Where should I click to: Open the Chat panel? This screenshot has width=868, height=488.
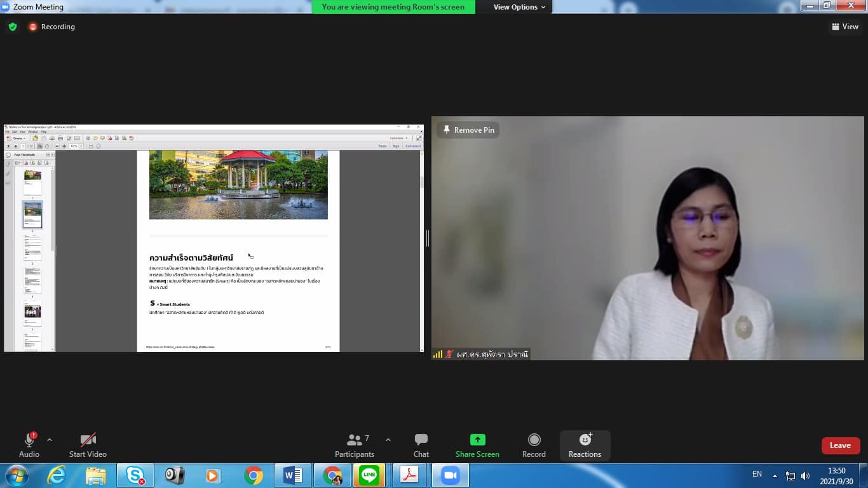click(x=421, y=445)
